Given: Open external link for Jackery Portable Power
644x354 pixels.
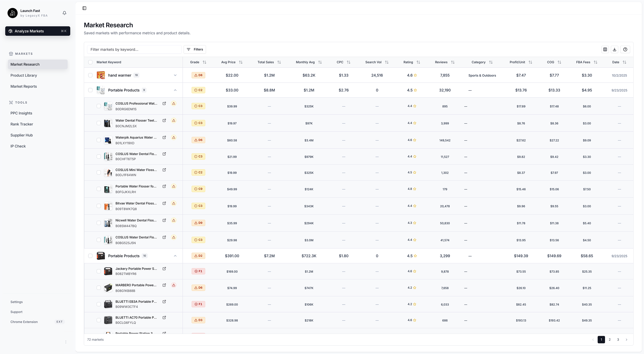Looking at the screenshot, I should coord(164,269).
